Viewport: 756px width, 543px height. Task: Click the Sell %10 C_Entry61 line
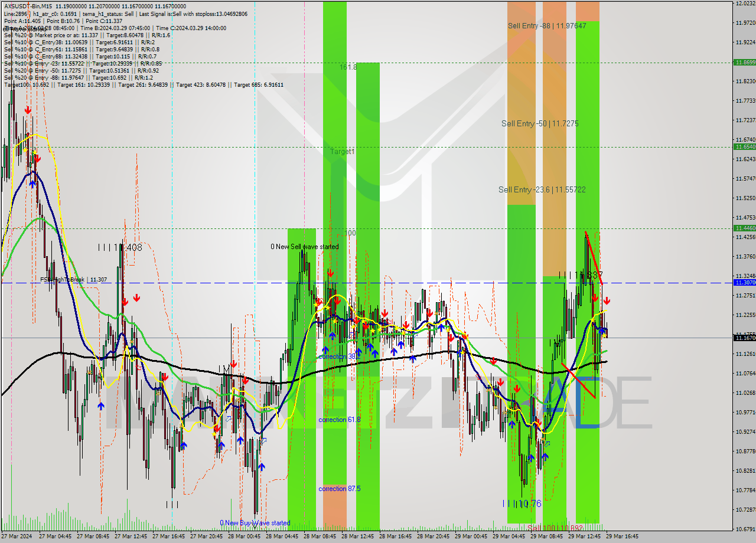82,49
